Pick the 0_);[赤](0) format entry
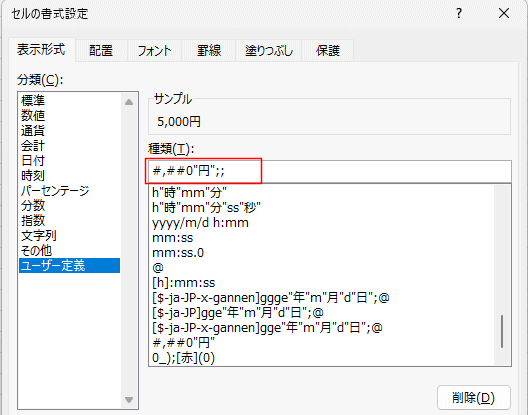Viewport: 528px width, 415px height. 184,358
